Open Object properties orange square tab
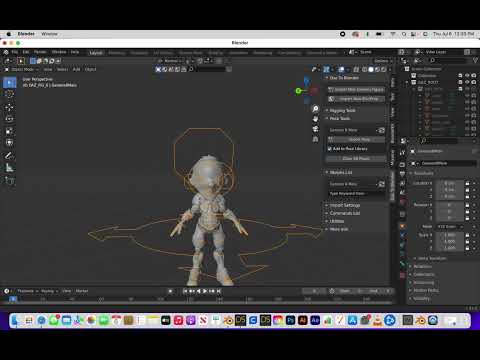The height and width of the screenshot is (360, 480). (x=402, y=226)
